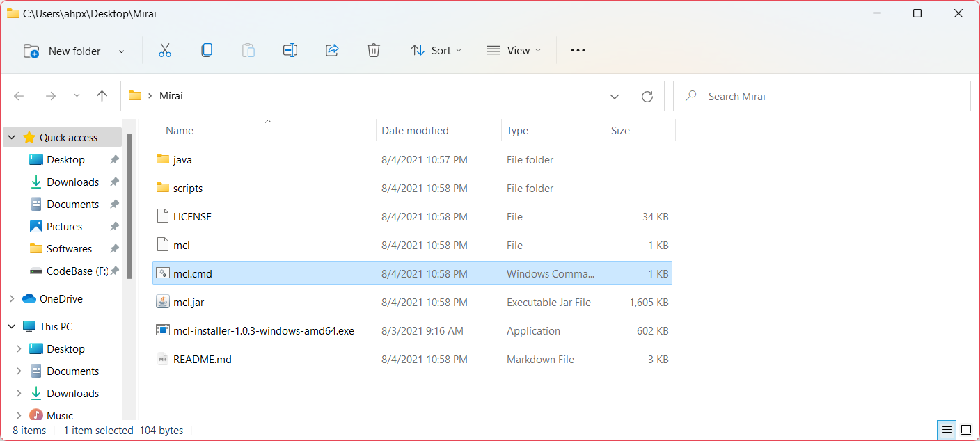Expand the OneDrive tree node
This screenshot has width=980, height=441.
click(12, 299)
